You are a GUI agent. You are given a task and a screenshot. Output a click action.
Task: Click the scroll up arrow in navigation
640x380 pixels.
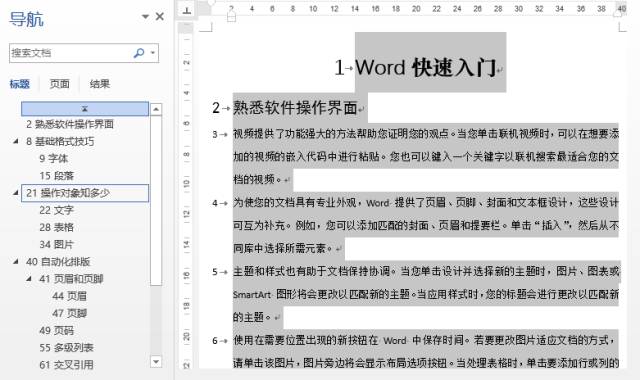(x=156, y=109)
